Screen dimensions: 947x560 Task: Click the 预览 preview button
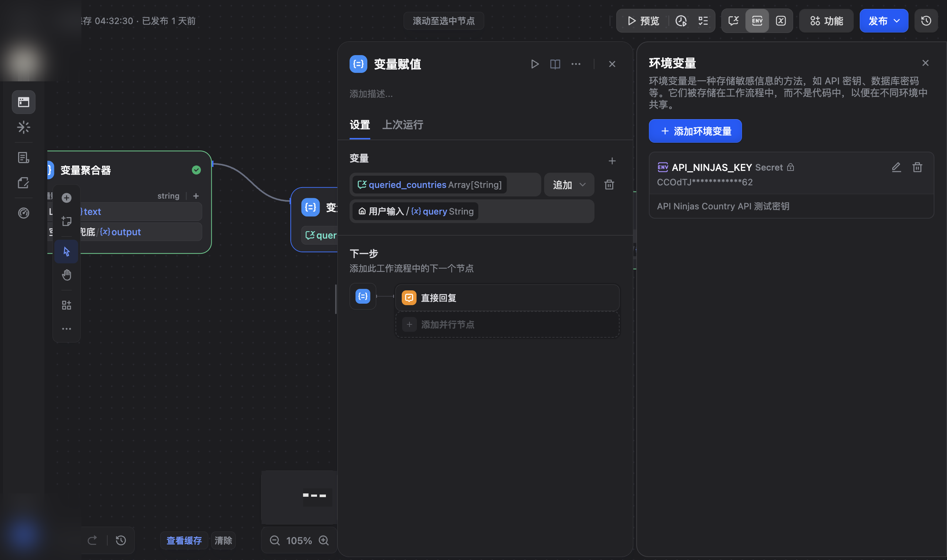coord(643,21)
